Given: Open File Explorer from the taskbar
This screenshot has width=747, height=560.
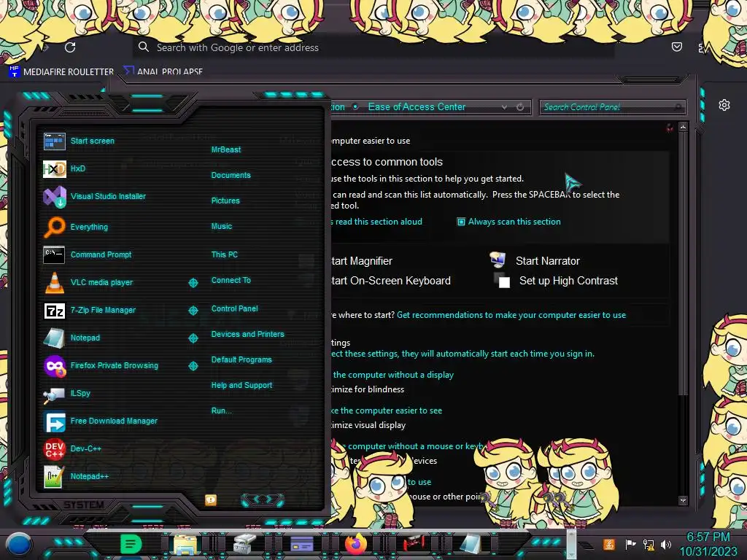Looking at the screenshot, I should [x=185, y=544].
